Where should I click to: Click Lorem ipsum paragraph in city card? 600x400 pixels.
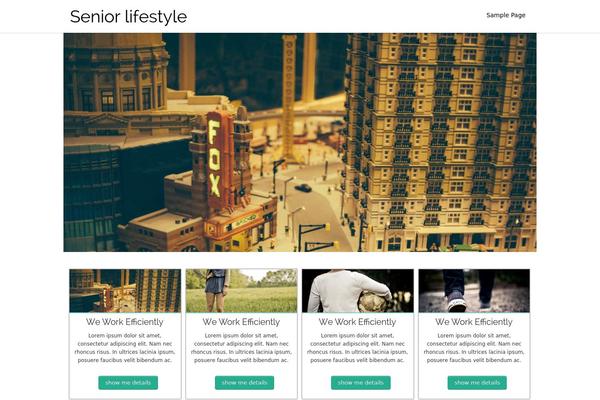[125, 348]
